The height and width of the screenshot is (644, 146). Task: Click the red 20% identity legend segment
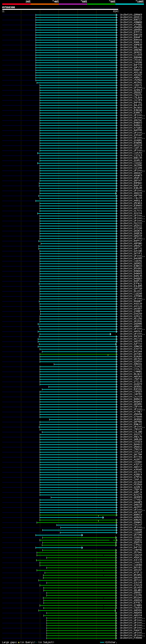pyautogui.click(x=16, y=4)
